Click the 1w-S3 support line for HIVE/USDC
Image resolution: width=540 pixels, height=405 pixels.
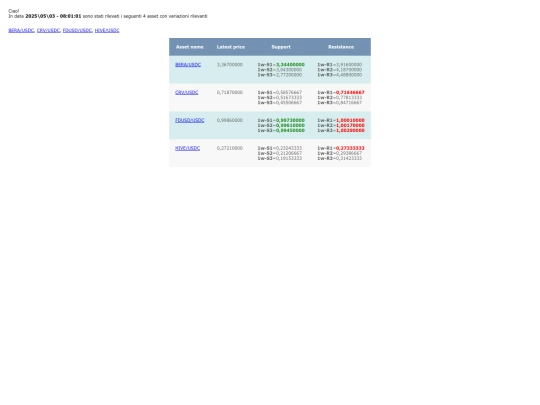[280, 158]
